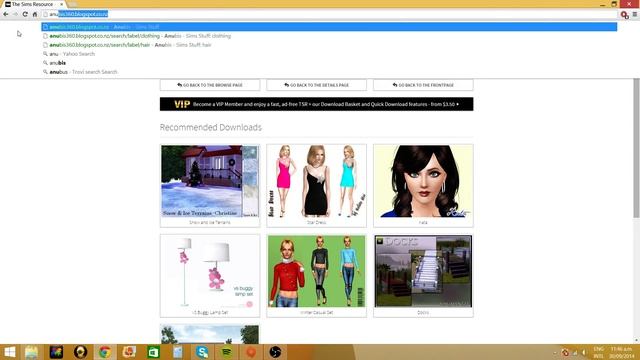Screen dimensions: 640x360
Task: Click the 'Winter Casual Set' caption
Action: (x=316, y=313)
